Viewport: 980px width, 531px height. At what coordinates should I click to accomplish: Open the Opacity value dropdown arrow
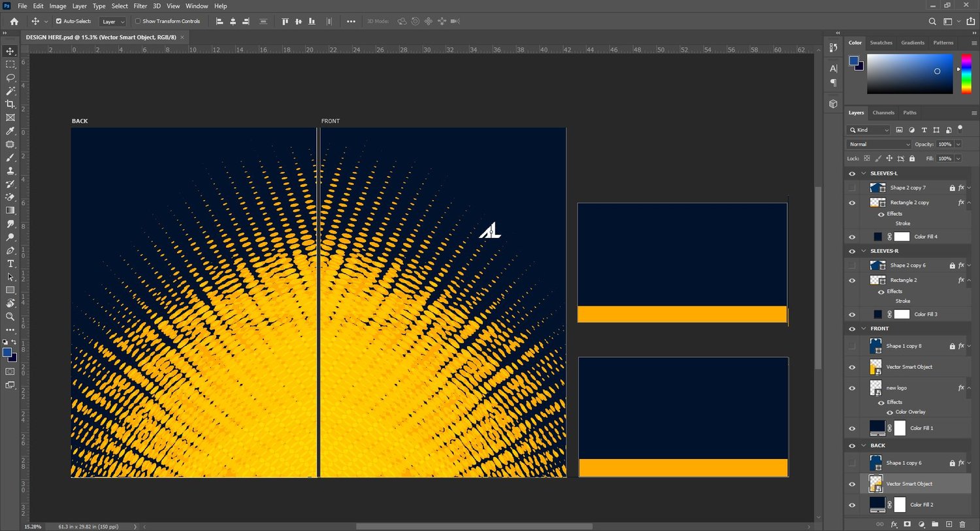click(958, 144)
